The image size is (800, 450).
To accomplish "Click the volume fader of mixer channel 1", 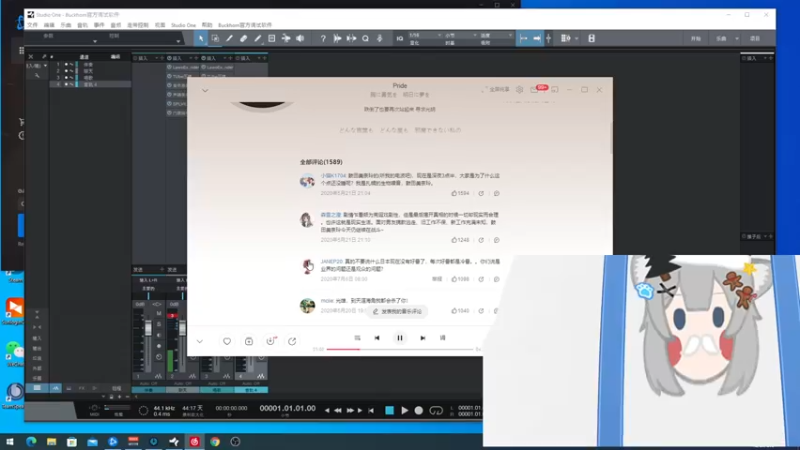I will [148, 328].
